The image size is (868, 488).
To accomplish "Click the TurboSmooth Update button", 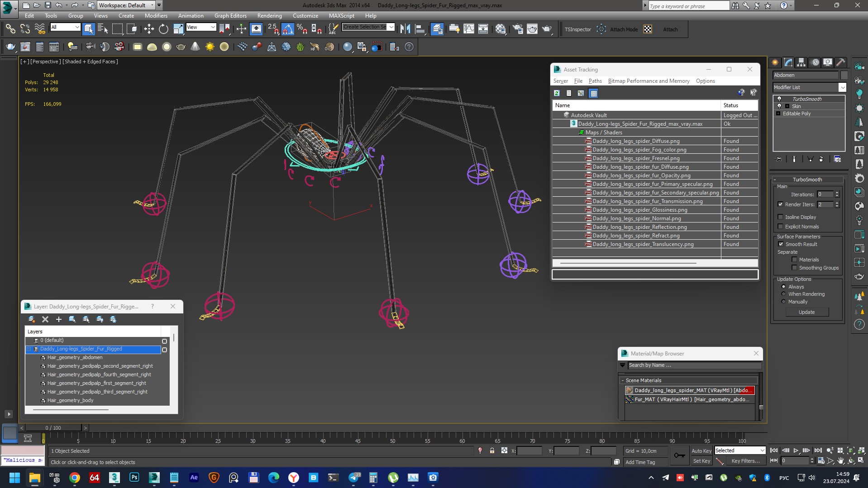I will click(x=806, y=312).
